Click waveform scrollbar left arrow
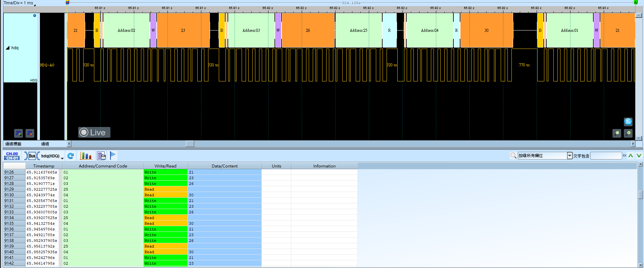This screenshot has height=268, width=644. pos(69,144)
